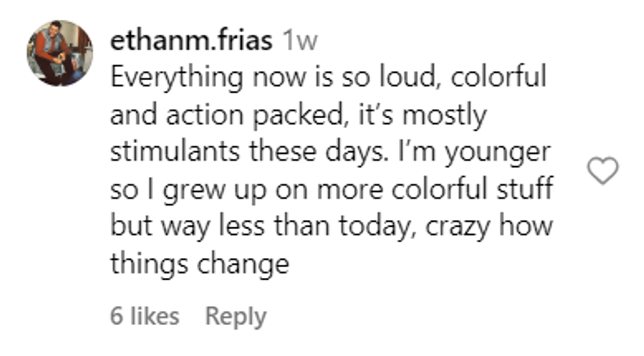Click the word "mostly" in the comment
The image size is (644, 356).
pos(444,116)
